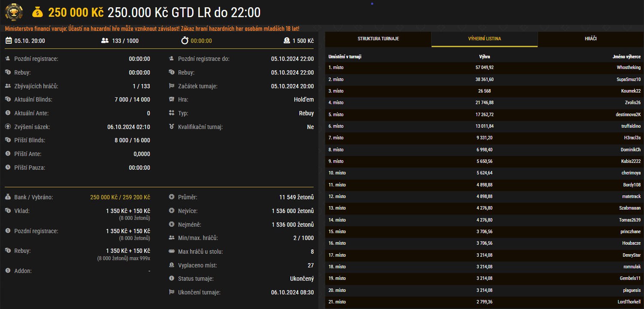Click player name cherimoya

pos(631,173)
